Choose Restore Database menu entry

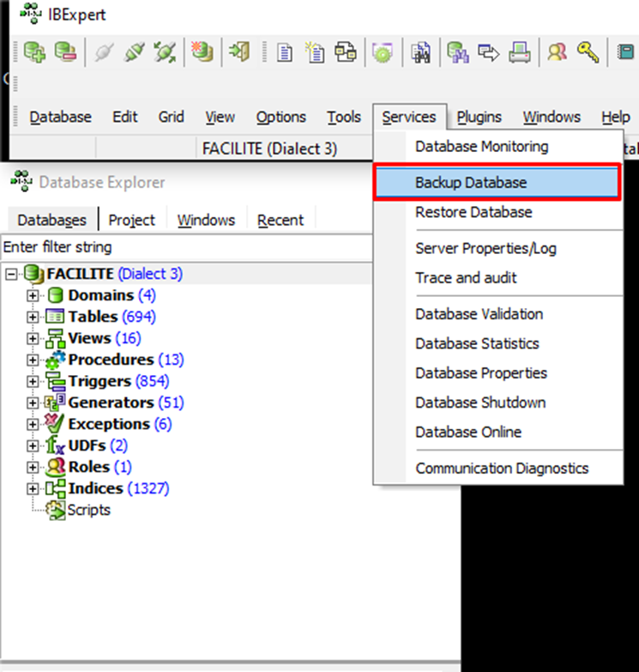pos(473,212)
